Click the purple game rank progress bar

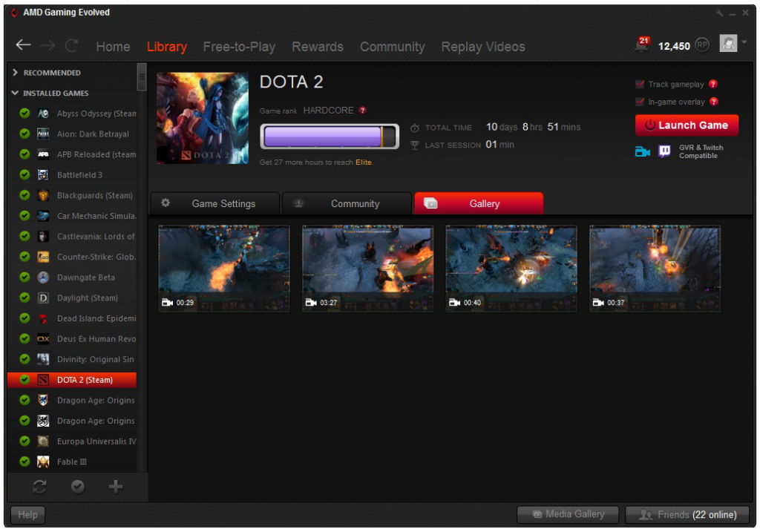(x=329, y=136)
